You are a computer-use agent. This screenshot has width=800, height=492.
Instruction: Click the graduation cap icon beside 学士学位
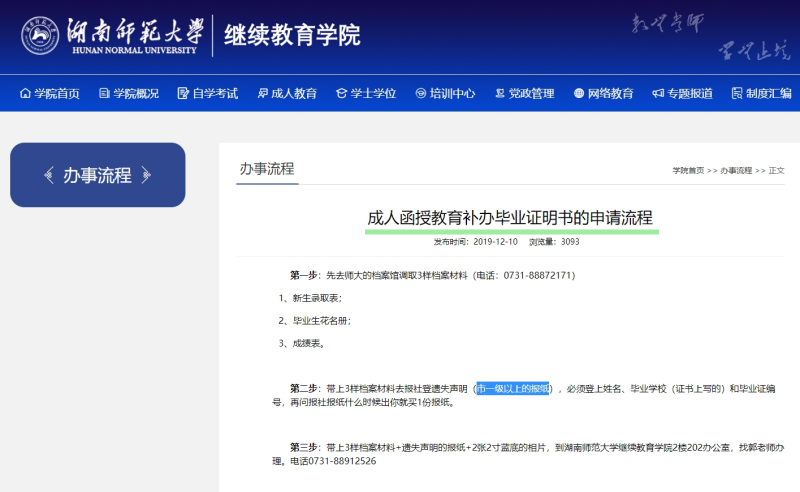[341, 93]
